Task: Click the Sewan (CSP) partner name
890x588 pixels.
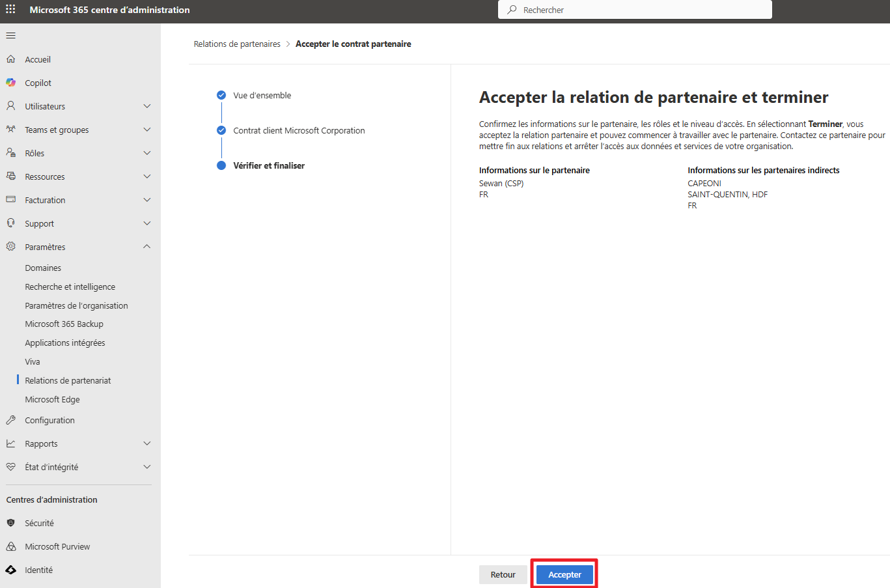Action: click(x=501, y=183)
